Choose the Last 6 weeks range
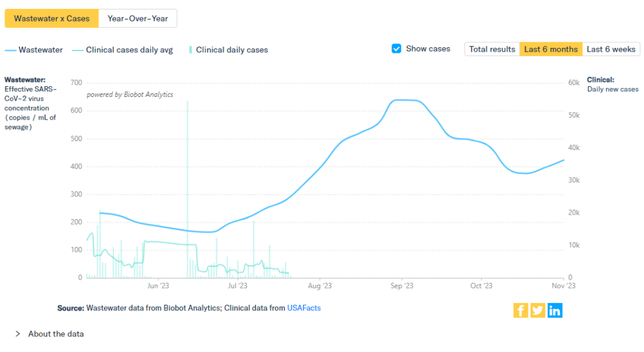This screenshot has height=352, width=644. pyautogui.click(x=611, y=49)
